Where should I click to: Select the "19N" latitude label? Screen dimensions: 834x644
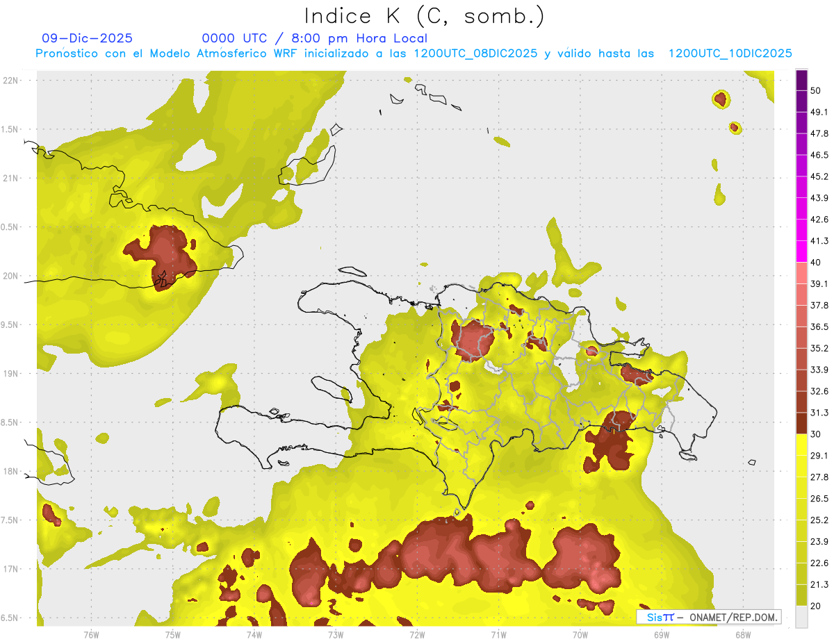(12, 374)
